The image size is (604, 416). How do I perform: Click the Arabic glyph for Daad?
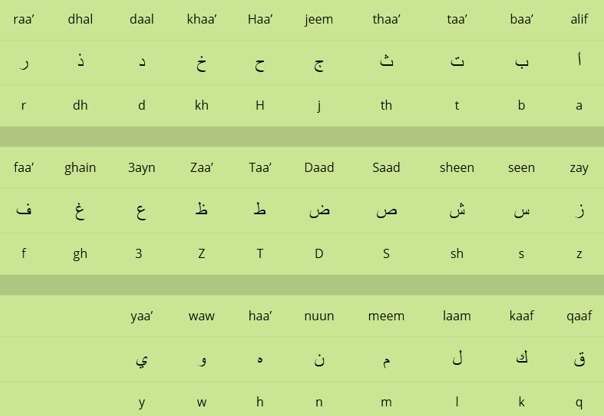319,210
